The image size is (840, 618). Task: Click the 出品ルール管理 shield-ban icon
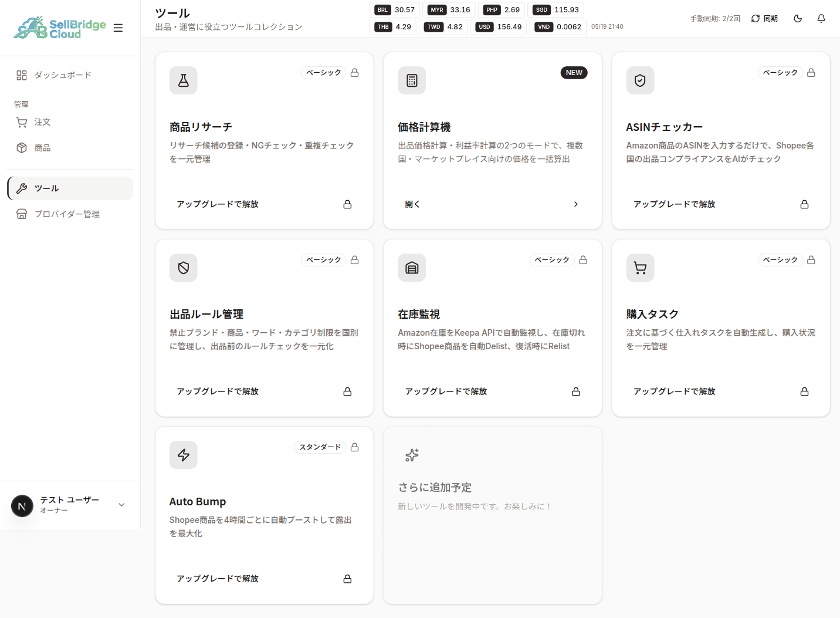click(184, 268)
